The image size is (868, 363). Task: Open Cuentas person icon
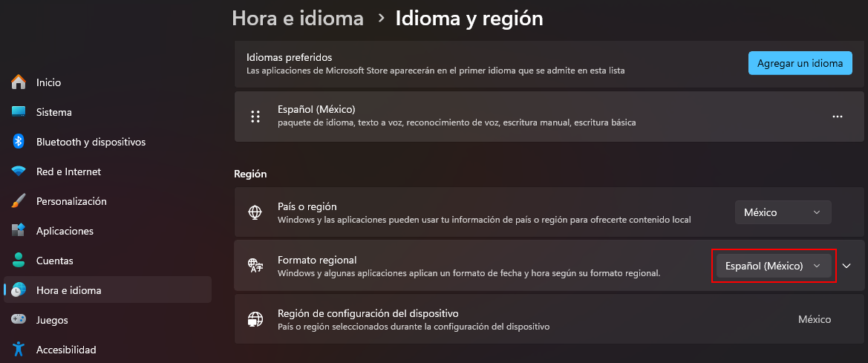[19, 260]
